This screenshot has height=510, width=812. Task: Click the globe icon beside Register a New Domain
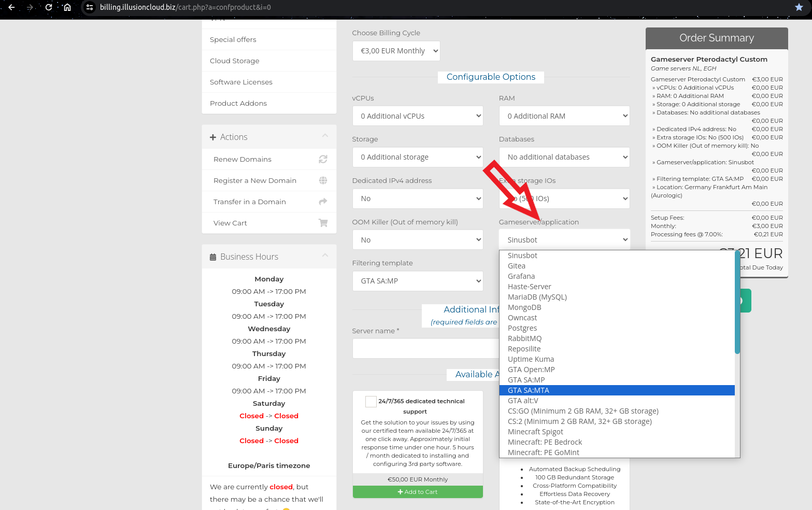[323, 180]
